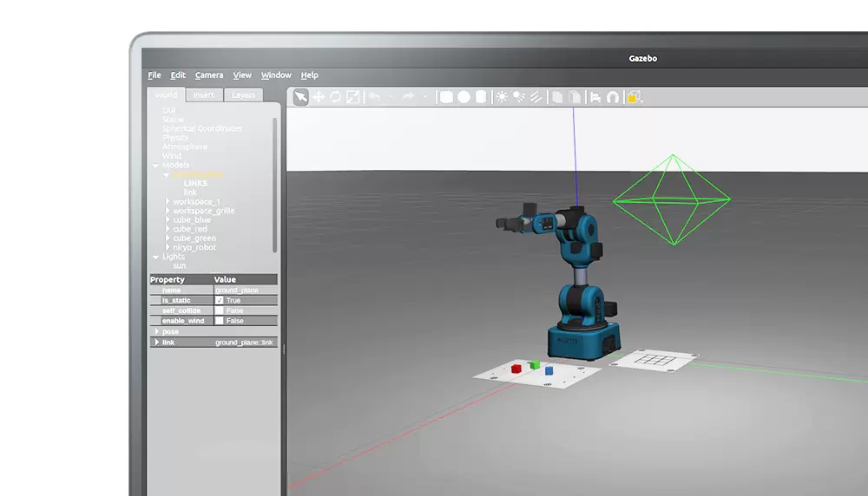Click the Redo arrow icon
The width and height of the screenshot is (868, 496).
pos(409,97)
